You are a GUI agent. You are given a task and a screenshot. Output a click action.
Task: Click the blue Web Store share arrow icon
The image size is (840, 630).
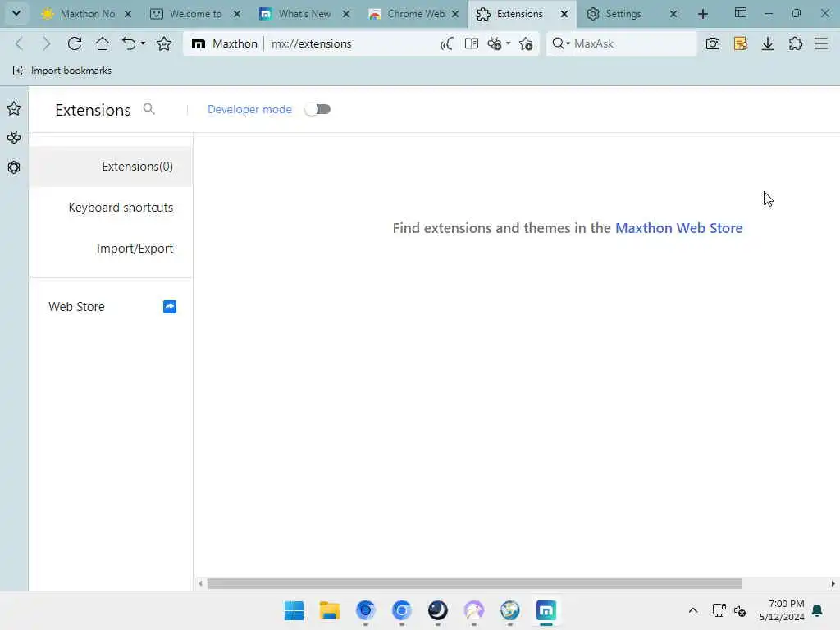coord(170,307)
